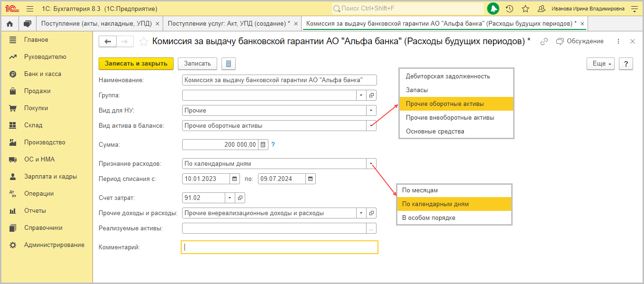The width and height of the screenshot is (644, 284).
Task: Navigate back with the left arrow
Action: pyautogui.click(x=107, y=42)
